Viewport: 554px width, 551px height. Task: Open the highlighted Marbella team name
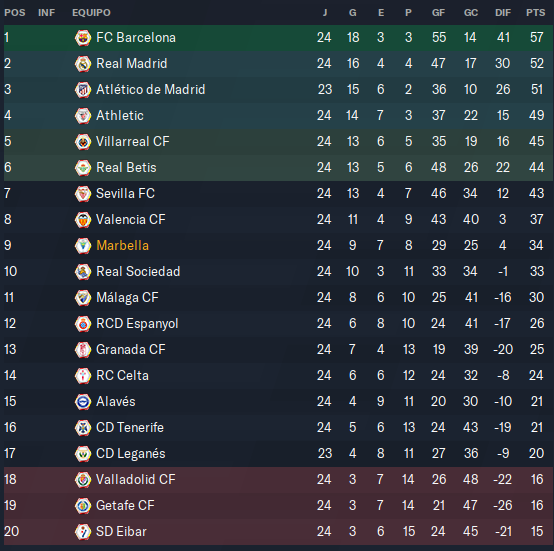coord(123,245)
